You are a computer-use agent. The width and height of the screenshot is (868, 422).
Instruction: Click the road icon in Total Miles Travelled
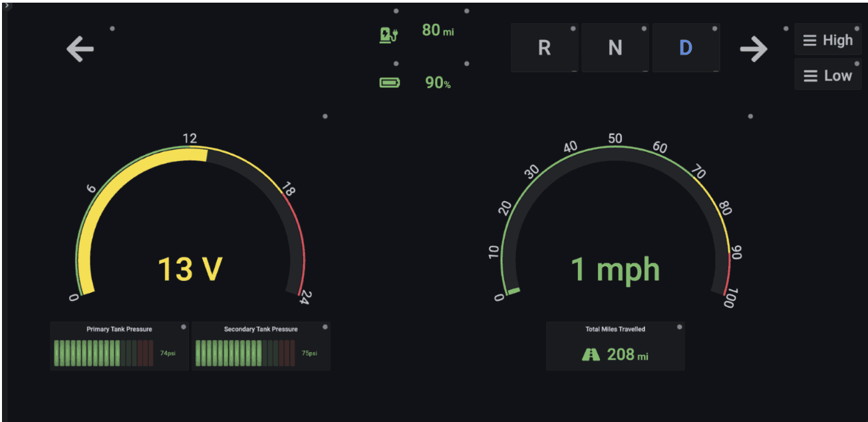click(591, 354)
